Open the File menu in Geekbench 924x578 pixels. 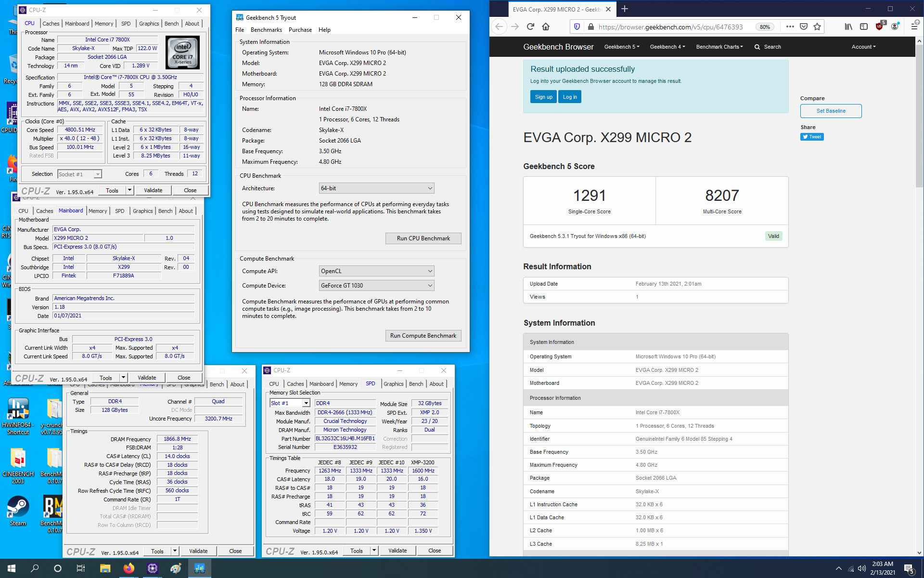239,30
